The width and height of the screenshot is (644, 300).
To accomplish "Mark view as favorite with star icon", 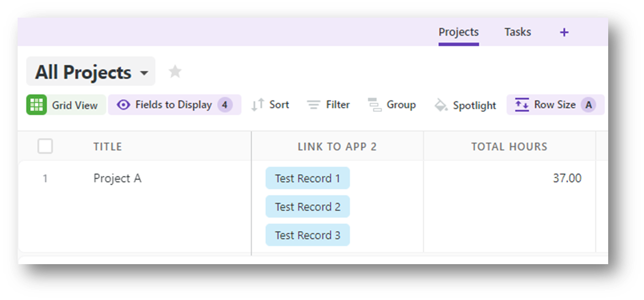I will coord(175,72).
